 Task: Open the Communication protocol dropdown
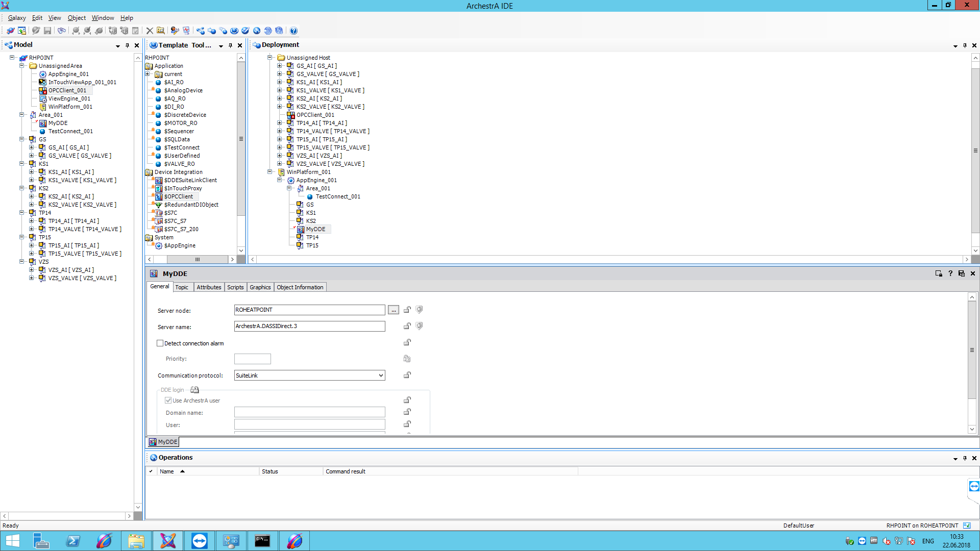click(x=380, y=375)
